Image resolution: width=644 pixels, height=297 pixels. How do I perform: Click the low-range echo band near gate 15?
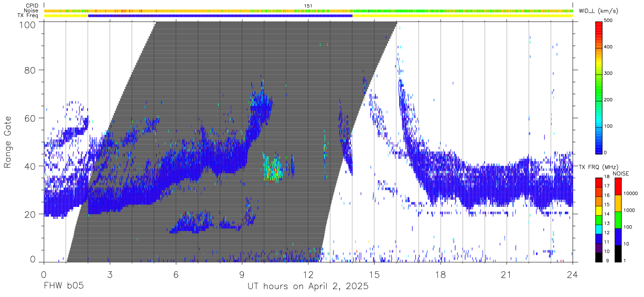[212, 223]
